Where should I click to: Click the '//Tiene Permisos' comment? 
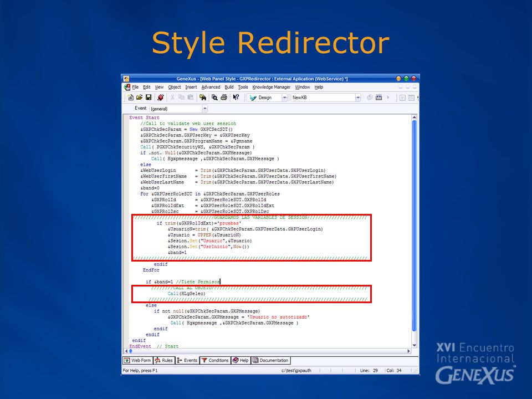tap(198, 282)
